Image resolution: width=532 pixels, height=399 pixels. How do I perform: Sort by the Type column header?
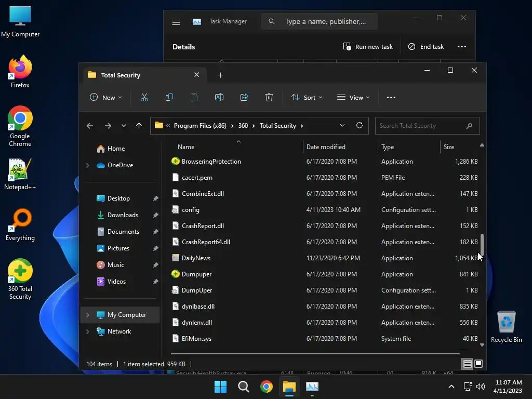(409, 147)
